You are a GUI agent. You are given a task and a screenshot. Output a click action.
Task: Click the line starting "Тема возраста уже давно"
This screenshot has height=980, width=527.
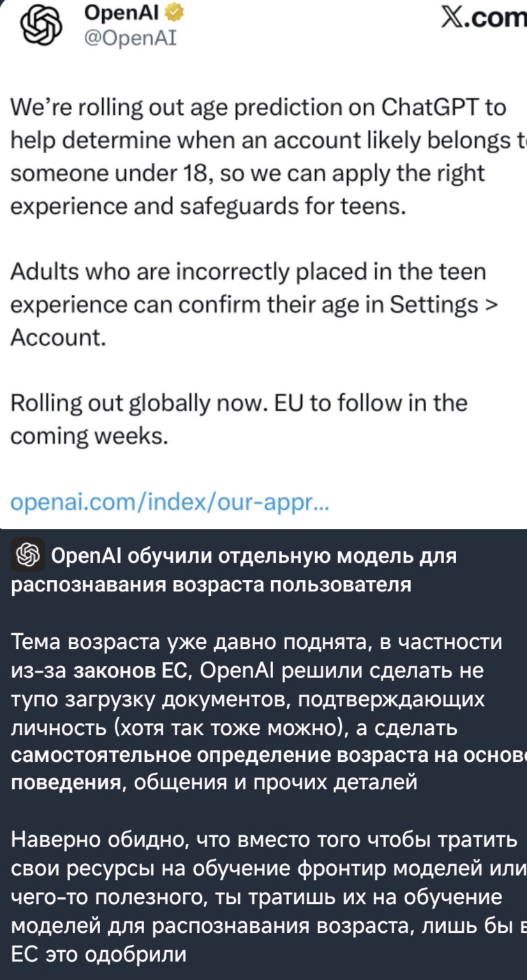258,642
